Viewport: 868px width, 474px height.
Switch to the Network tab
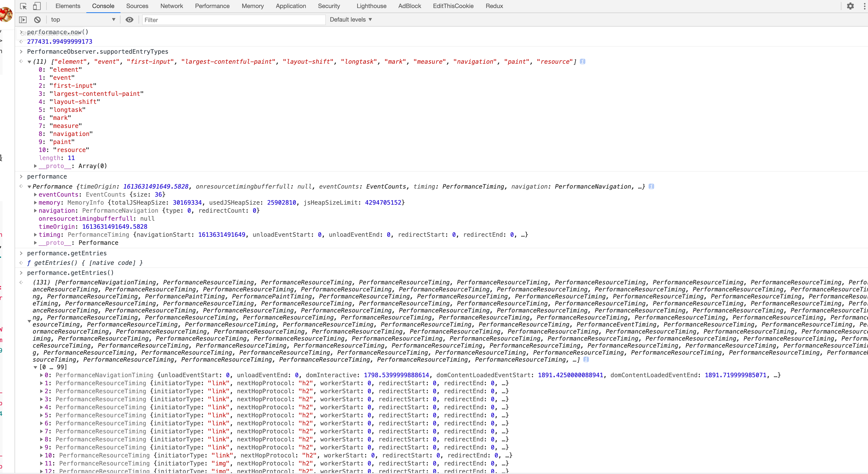tap(171, 6)
